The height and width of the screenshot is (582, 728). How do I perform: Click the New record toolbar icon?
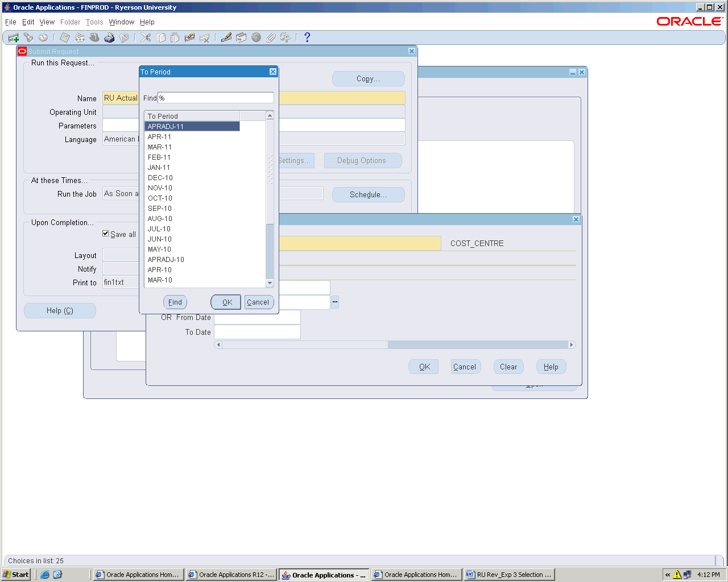[13, 38]
